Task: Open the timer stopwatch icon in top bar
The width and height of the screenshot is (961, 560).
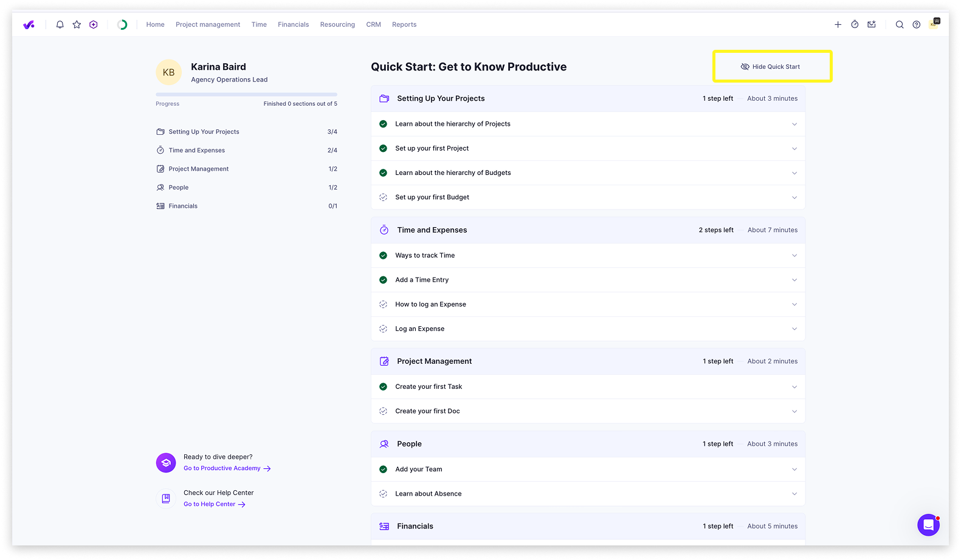Action: (x=855, y=25)
